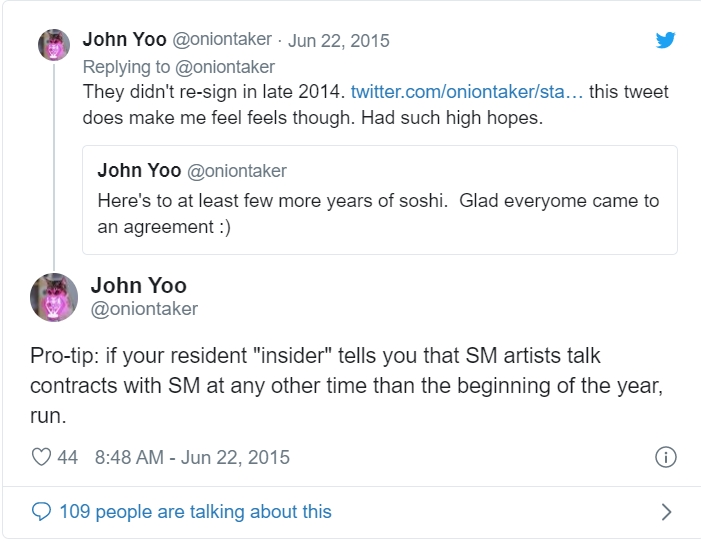
Task: Open John Yoo's large profile avatar
Action: coord(53,297)
